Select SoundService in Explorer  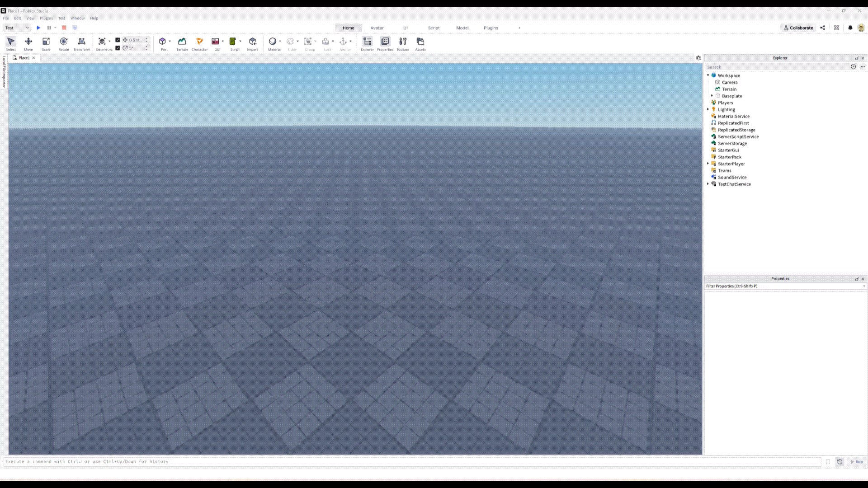point(732,177)
